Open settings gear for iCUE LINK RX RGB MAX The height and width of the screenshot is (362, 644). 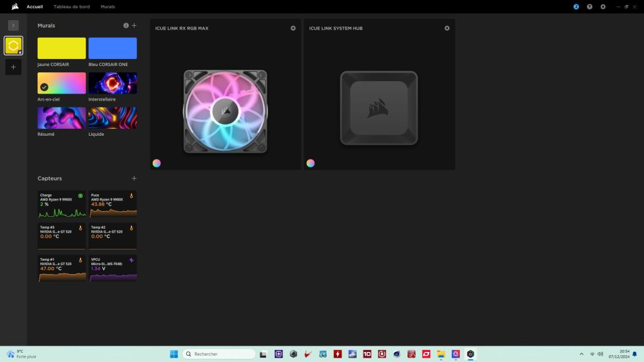click(x=293, y=28)
